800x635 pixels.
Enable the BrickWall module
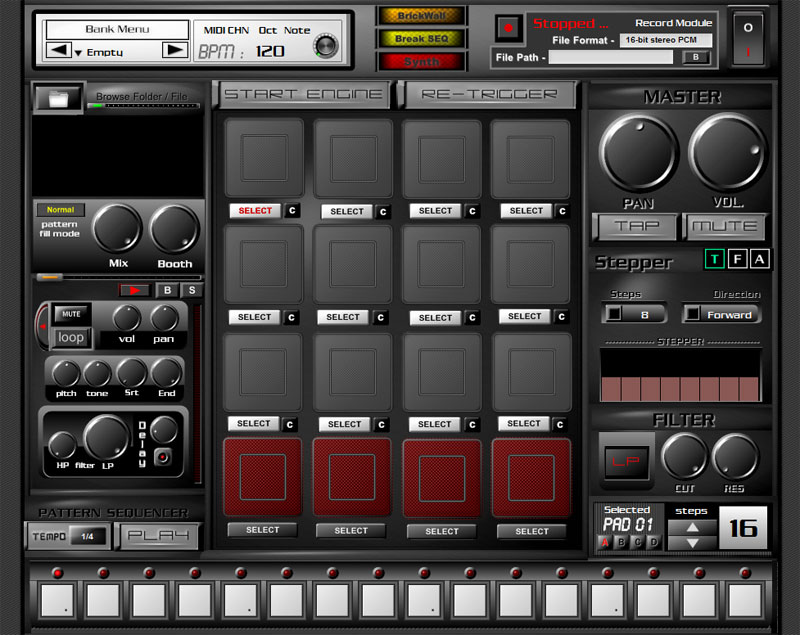[x=421, y=14]
